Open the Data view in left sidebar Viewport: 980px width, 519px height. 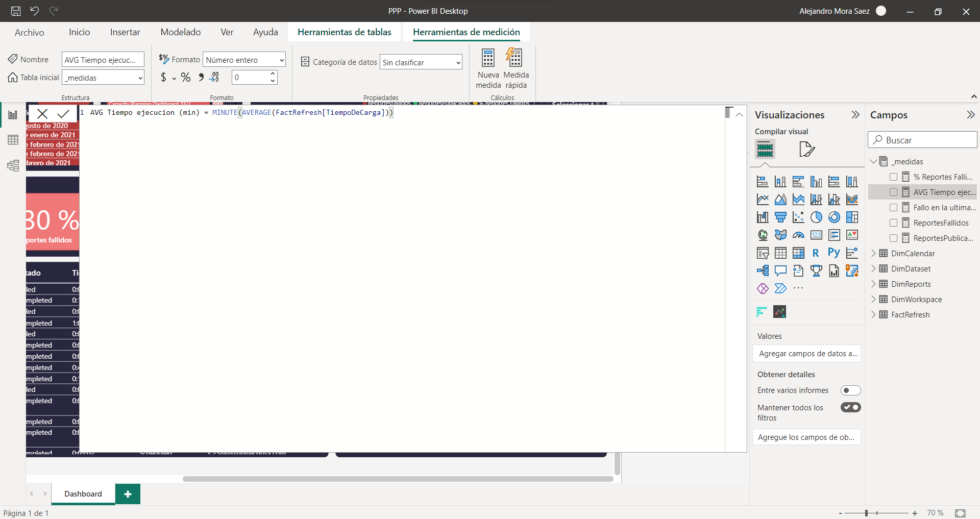pos(13,140)
